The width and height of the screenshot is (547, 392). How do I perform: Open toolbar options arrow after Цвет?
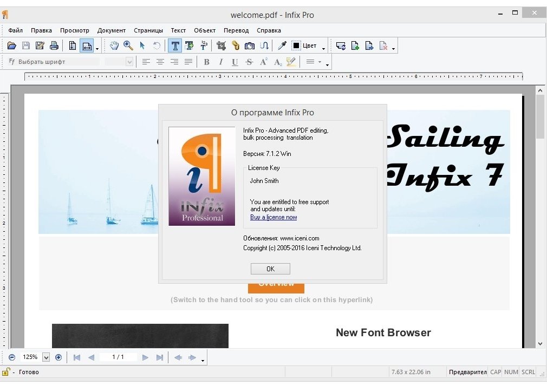[324, 49]
